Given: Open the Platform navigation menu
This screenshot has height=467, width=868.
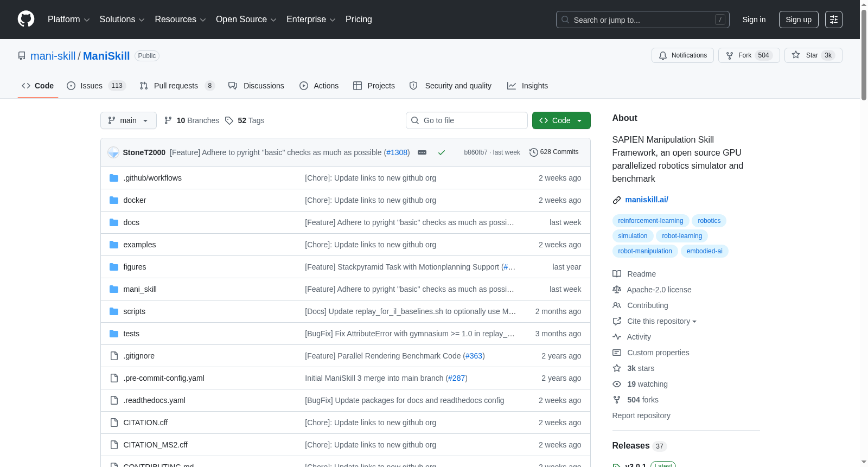Looking at the screenshot, I should pyautogui.click(x=69, y=20).
